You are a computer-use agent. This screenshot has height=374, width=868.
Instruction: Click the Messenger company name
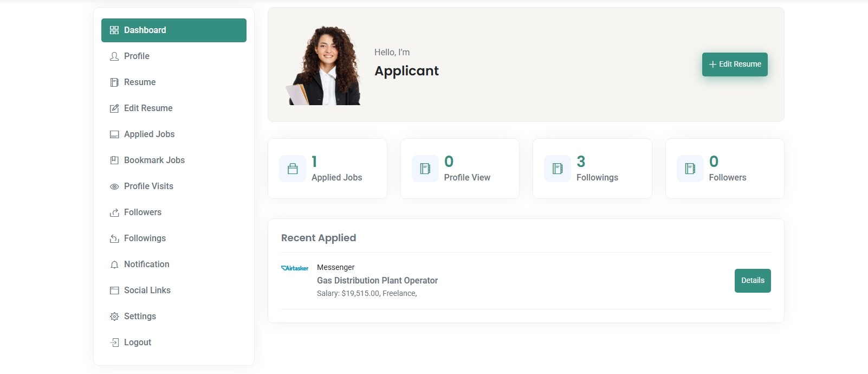click(335, 267)
